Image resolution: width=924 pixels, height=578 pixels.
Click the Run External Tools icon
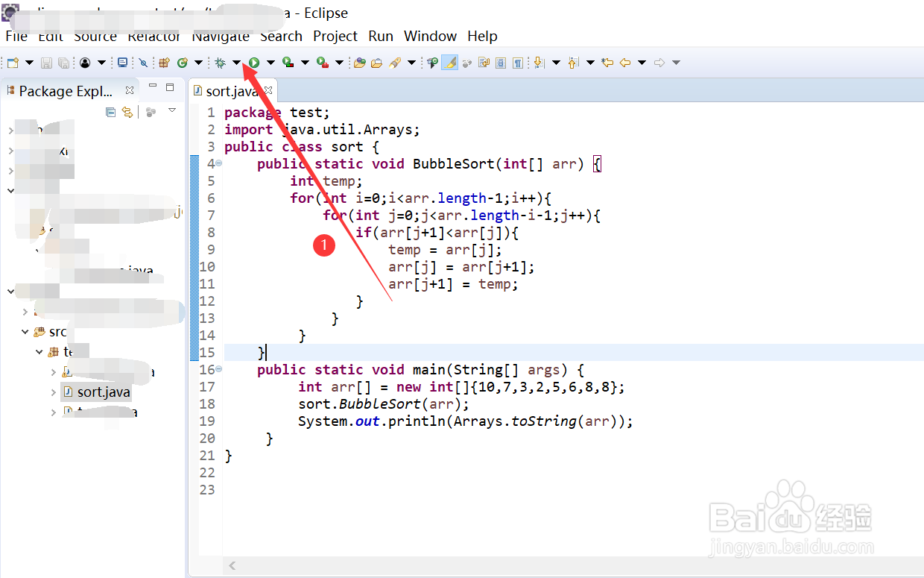tap(323, 63)
